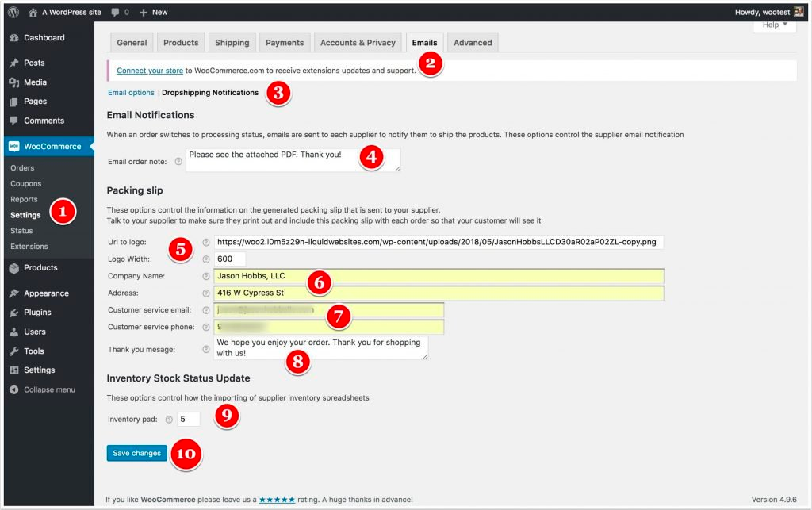Select Dropshipping Notifications sub-section

click(209, 93)
